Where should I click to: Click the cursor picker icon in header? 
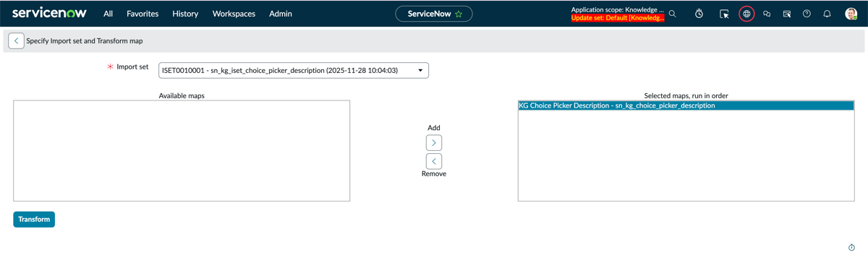tap(724, 14)
